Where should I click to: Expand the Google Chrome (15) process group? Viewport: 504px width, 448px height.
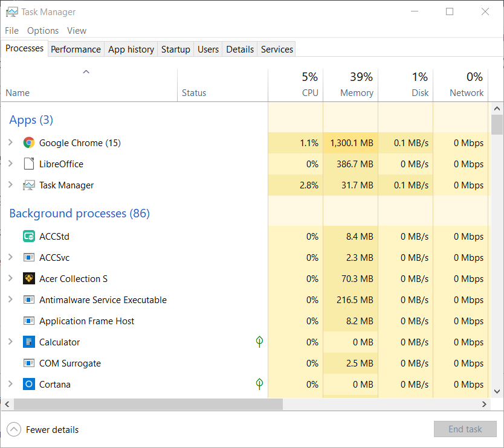(x=10, y=142)
